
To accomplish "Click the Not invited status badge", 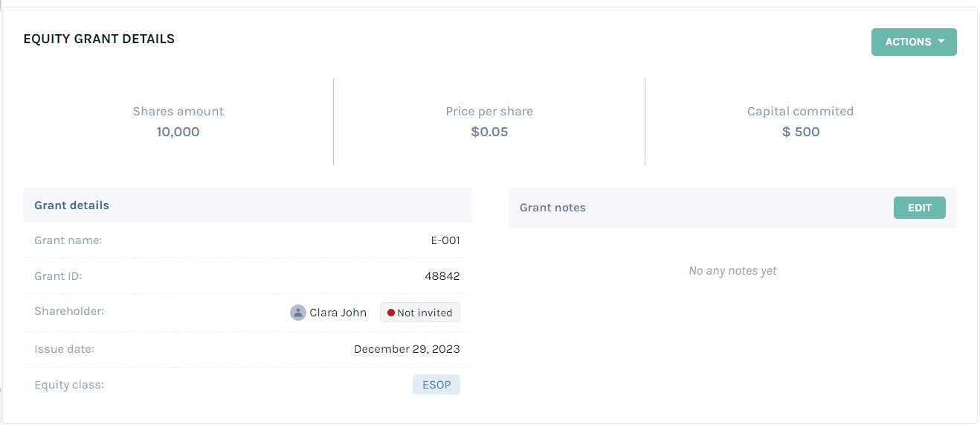I will 420,313.
